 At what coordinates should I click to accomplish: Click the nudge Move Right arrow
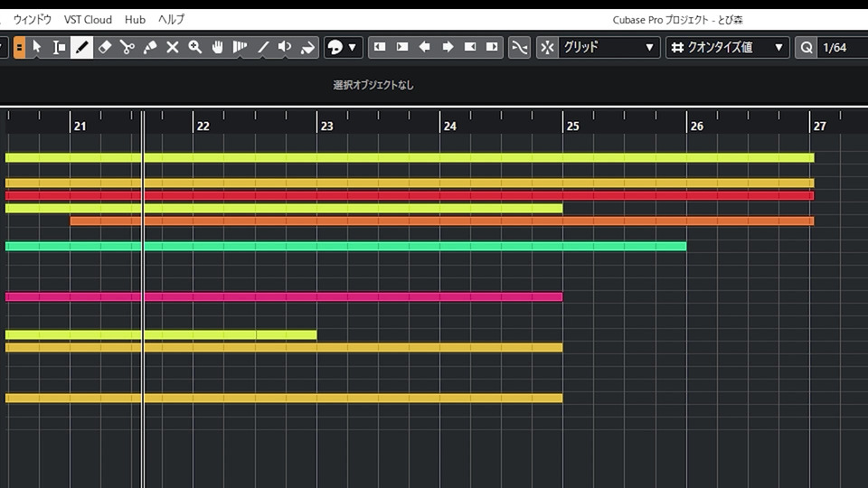(x=448, y=47)
